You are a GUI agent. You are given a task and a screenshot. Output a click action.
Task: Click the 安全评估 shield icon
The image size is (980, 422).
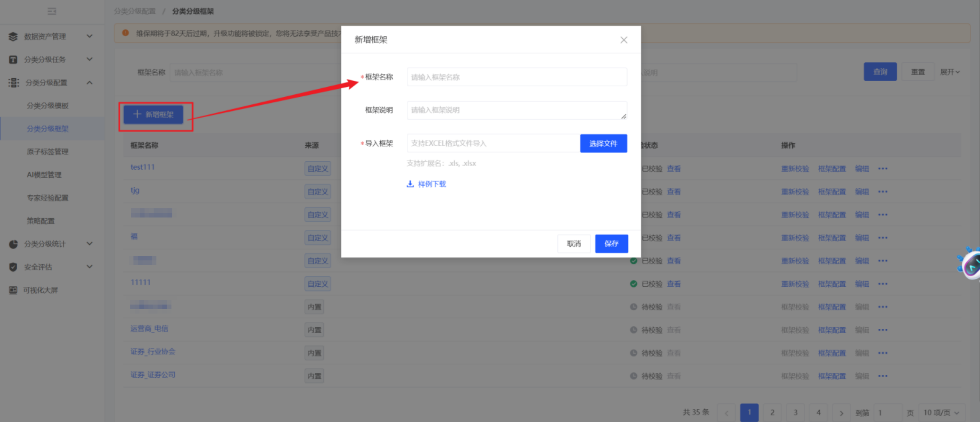(x=13, y=267)
